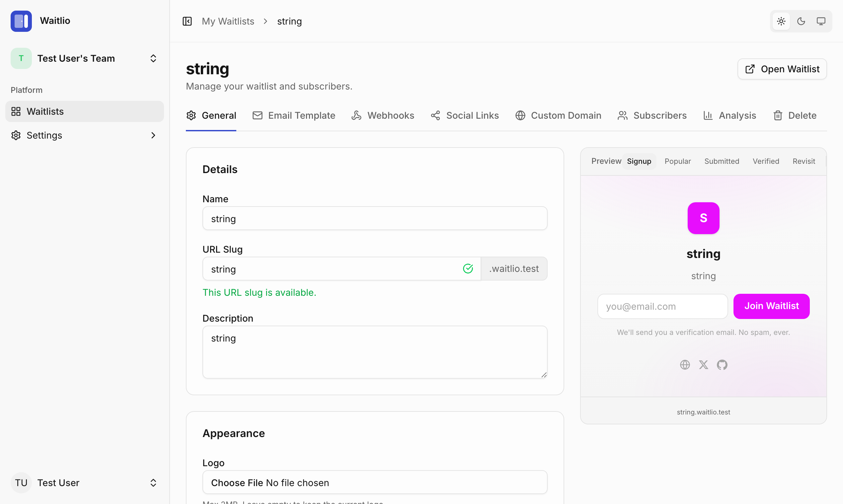Click the pink S logo thumbnail
The width and height of the screenshot is (843, 504).
[703, 218]
